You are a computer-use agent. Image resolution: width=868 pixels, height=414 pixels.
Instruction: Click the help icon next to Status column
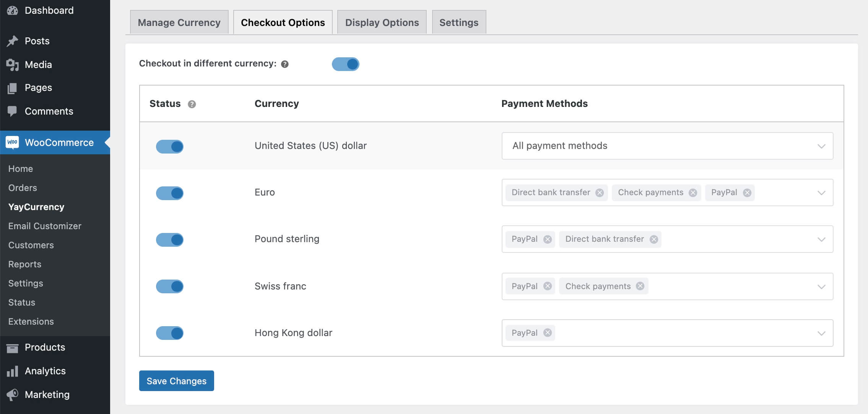192,104
